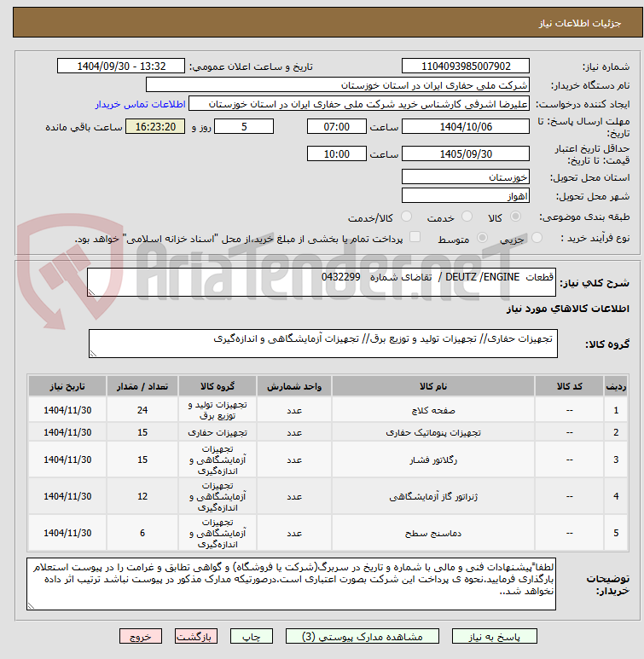
Task: Click the اطلاعات کالاهای مورد نیاز heading
Action: pos(567,309)
